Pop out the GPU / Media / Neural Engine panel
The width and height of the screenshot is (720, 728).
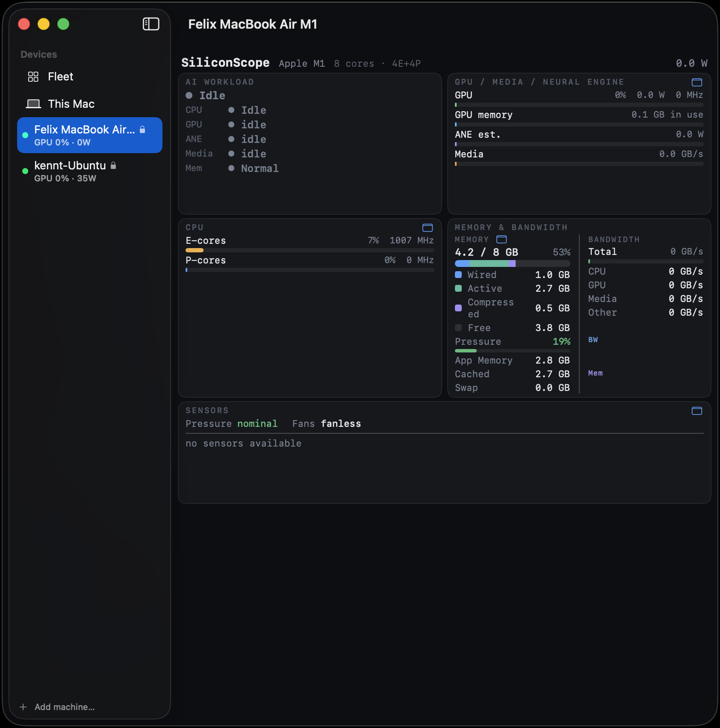[697, 82]
